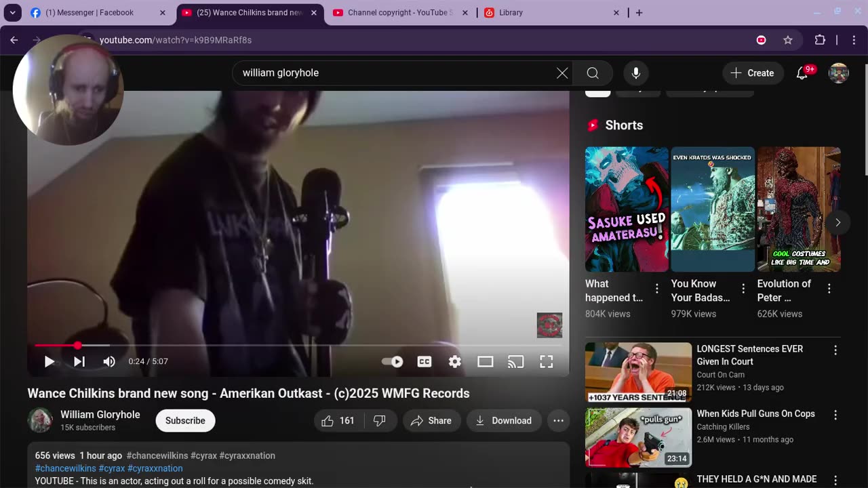Click the red recording extension icon
Image resolution: width=868 pixels, height=488 pixels.
pos(761,40)
